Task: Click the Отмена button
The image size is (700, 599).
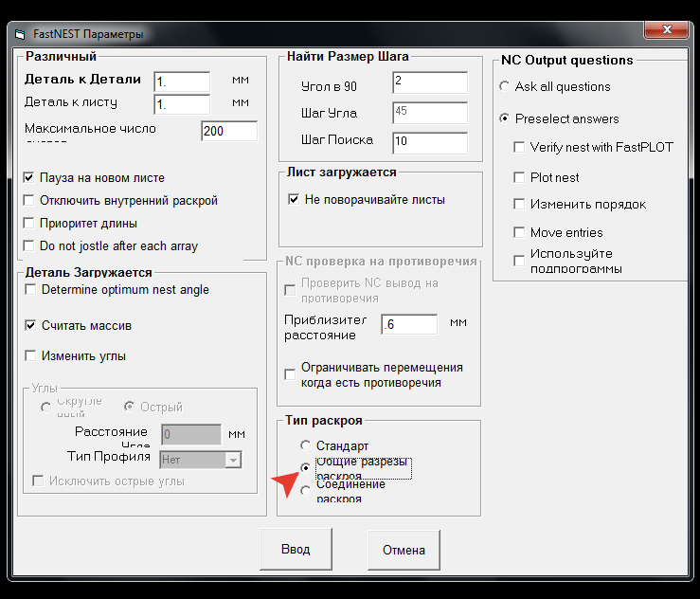Action: pos(404,550)
